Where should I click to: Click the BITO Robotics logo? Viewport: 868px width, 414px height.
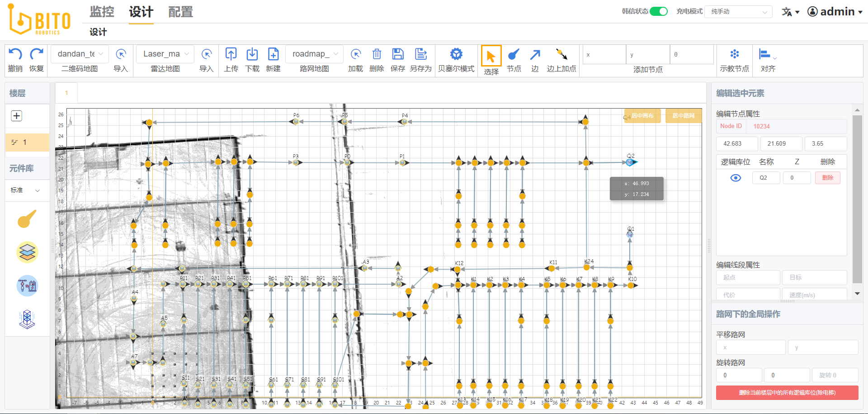point(39,20)
